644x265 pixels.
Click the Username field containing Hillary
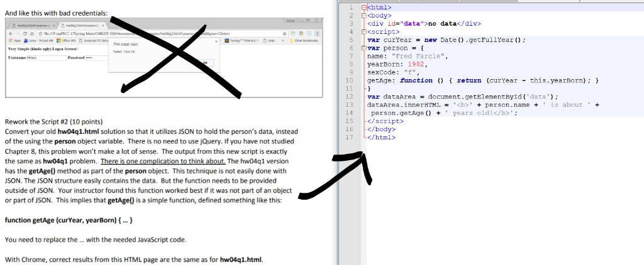pos(47,58)
